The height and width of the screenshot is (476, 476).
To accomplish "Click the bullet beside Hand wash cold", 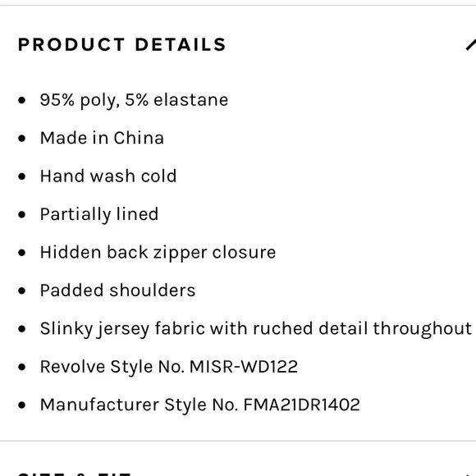I will point(22,176).
